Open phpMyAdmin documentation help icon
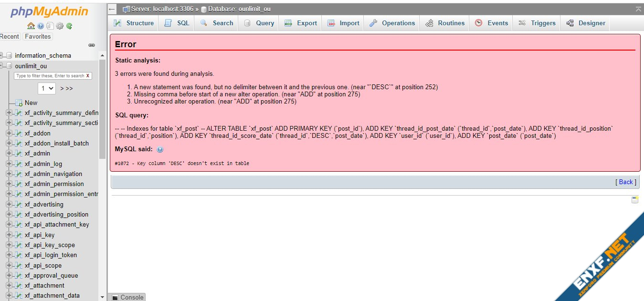The image size is (644, 301). point(41,26)
